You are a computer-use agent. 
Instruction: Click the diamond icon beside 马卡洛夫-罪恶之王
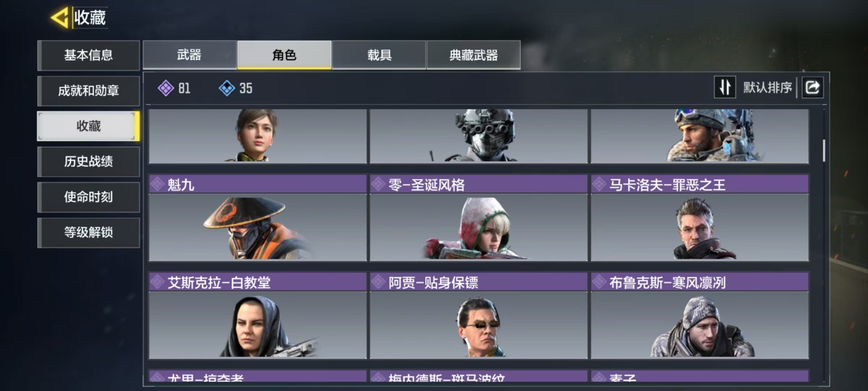pyautogui.click(x=599, y=184)
